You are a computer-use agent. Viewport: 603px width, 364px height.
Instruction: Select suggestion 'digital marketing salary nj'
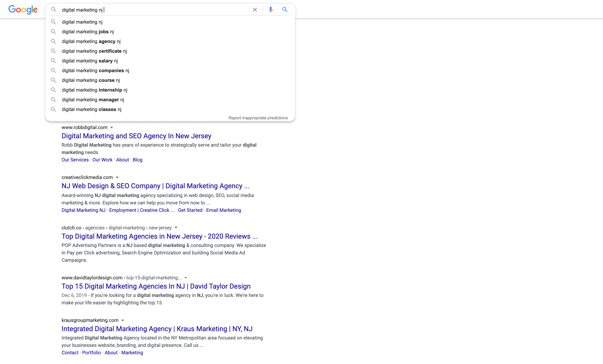click(x=170, y=61)
